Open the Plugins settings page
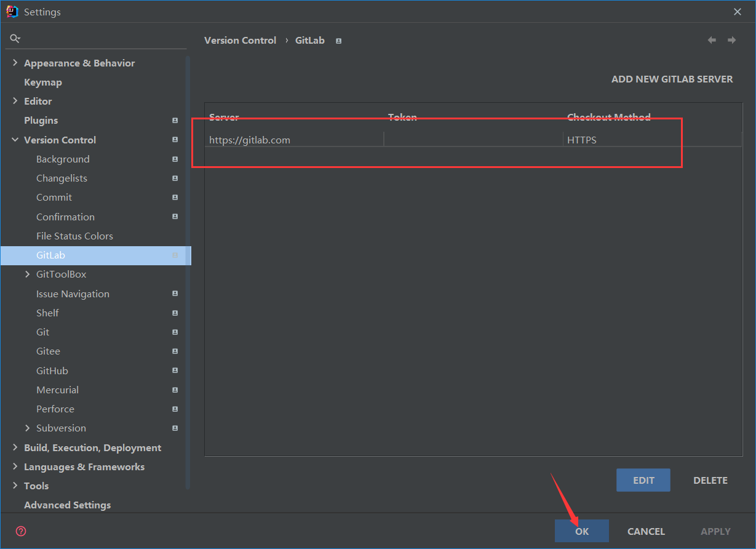 [x=41, y=121]
